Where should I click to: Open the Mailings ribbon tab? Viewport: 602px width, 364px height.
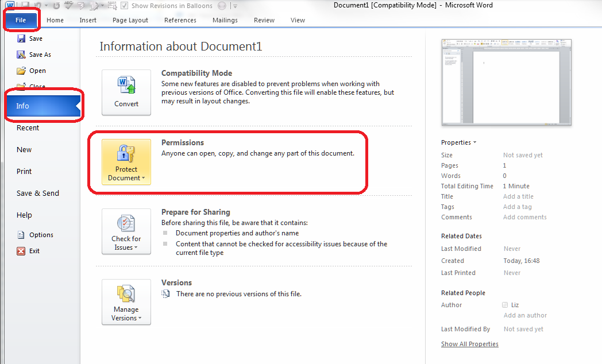coord(225,20)
